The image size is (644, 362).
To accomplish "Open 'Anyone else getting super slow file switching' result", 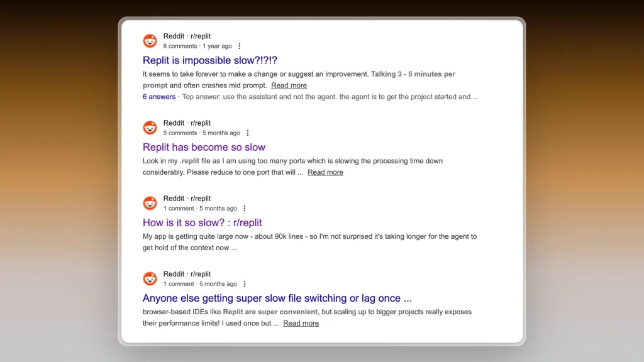I will coord(277,298).
